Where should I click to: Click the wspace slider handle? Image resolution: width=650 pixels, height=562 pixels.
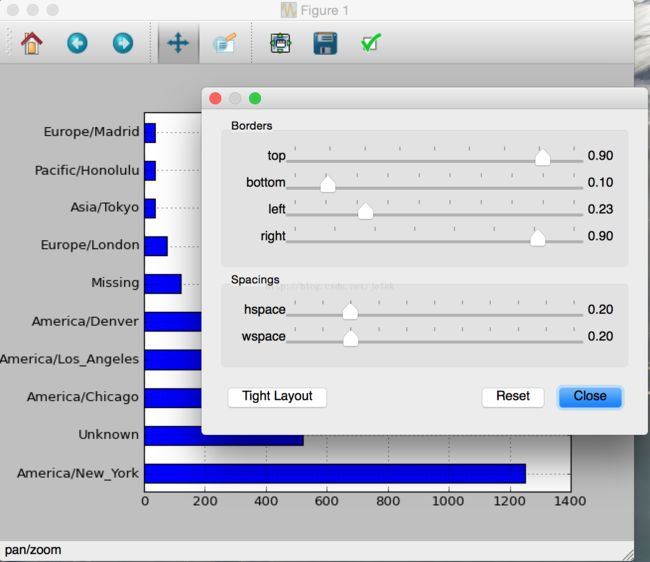[x=350, y=338]
